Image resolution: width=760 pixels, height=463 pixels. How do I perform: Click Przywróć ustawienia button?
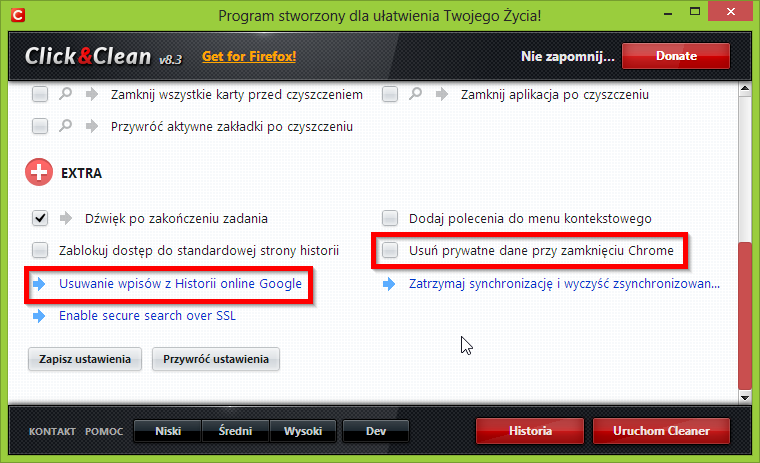[x=216, y=359]
